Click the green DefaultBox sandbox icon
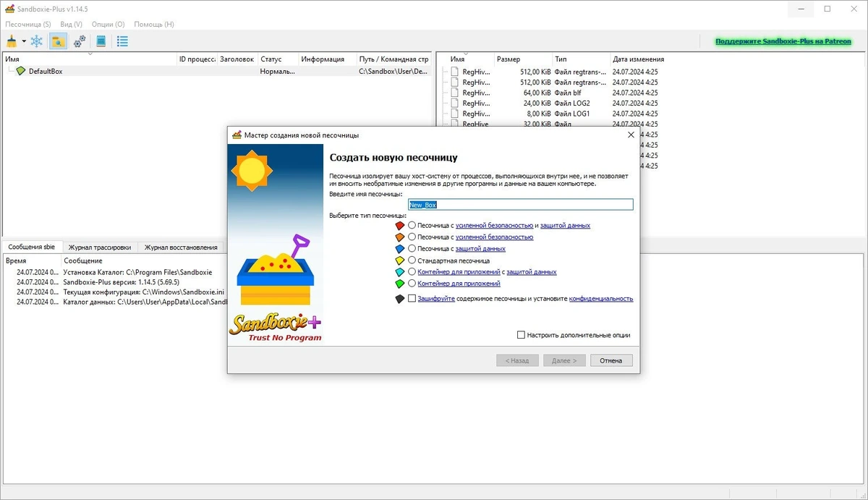This screenshot has width=868, height=500. 21,71
